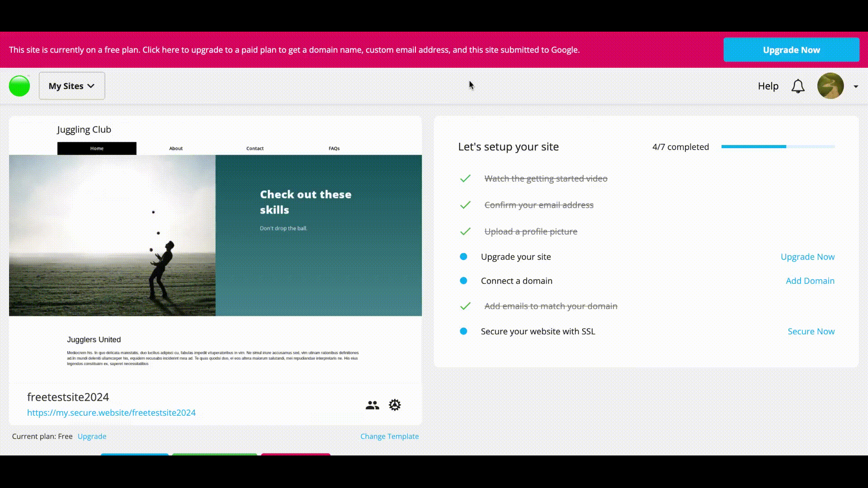This screenshot has width=868, height=488.
Task: Click the profile avatar picture
Action: pos(830,86)
